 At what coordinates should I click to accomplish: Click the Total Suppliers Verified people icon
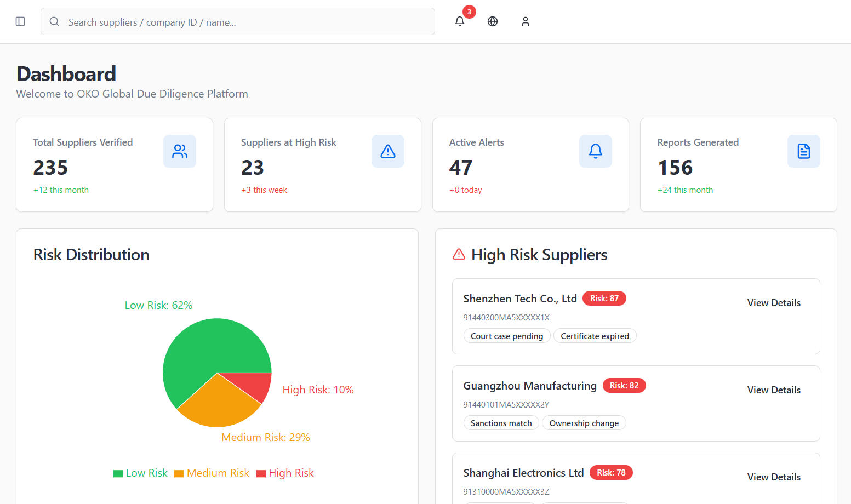pyautogui.click(x=180, y=151)
